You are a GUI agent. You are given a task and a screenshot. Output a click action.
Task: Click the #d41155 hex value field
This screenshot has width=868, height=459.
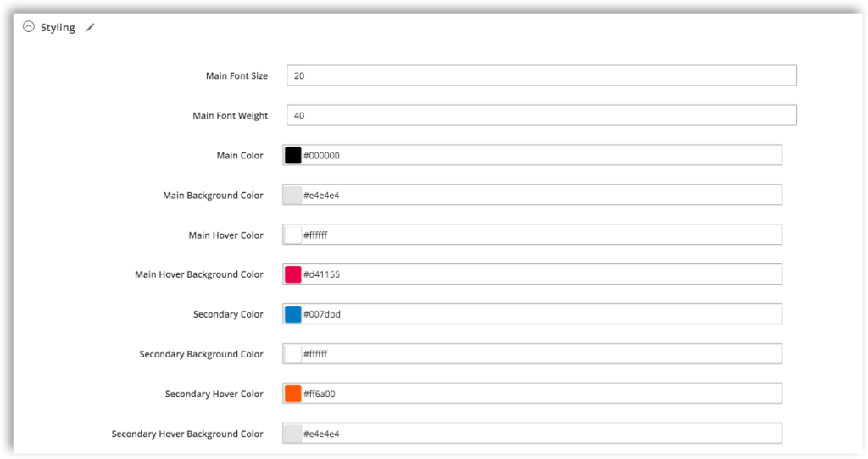[x=542, y=274]
